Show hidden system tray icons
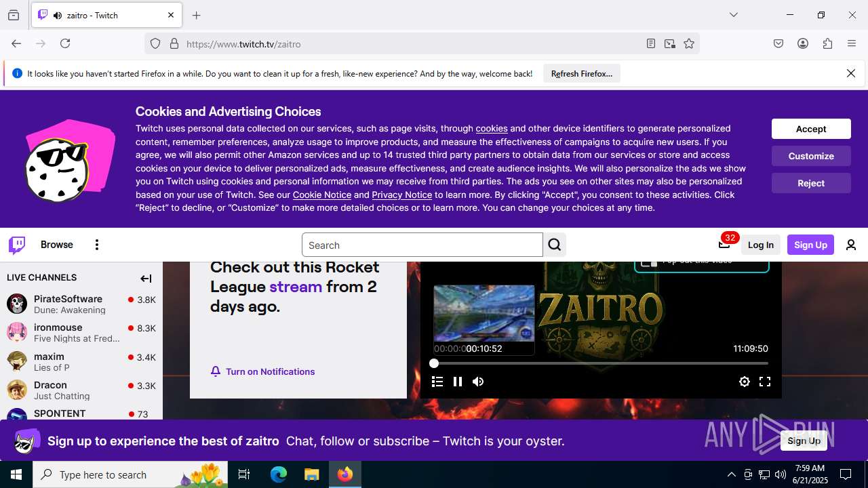This screenshot has height=488, width=868. pyautogui.click(x=731, y=474)
